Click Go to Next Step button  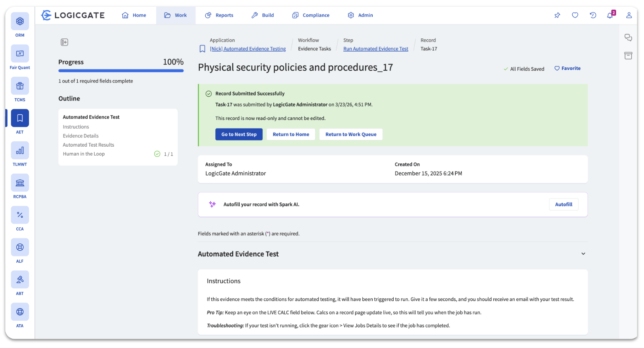(x=239, y=135)
